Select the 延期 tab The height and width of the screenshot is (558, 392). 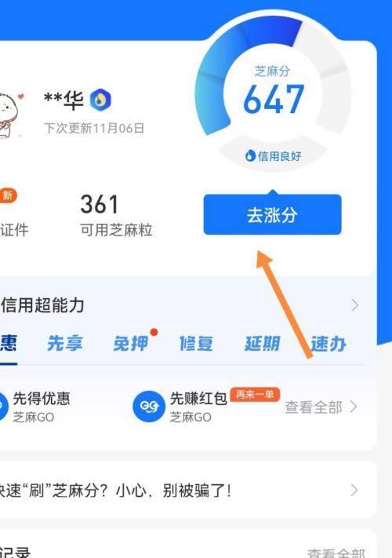point(263,344)
